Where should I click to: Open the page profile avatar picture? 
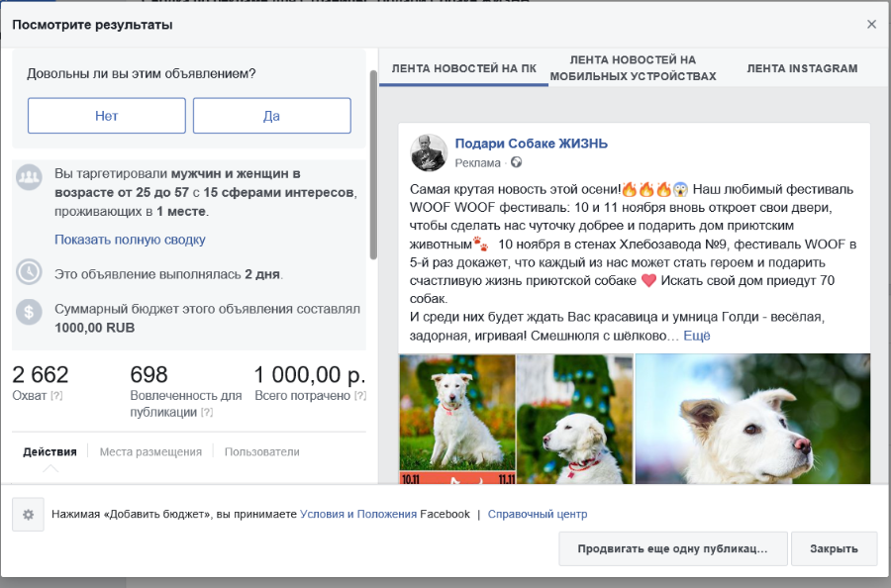[x=429, y=152]
